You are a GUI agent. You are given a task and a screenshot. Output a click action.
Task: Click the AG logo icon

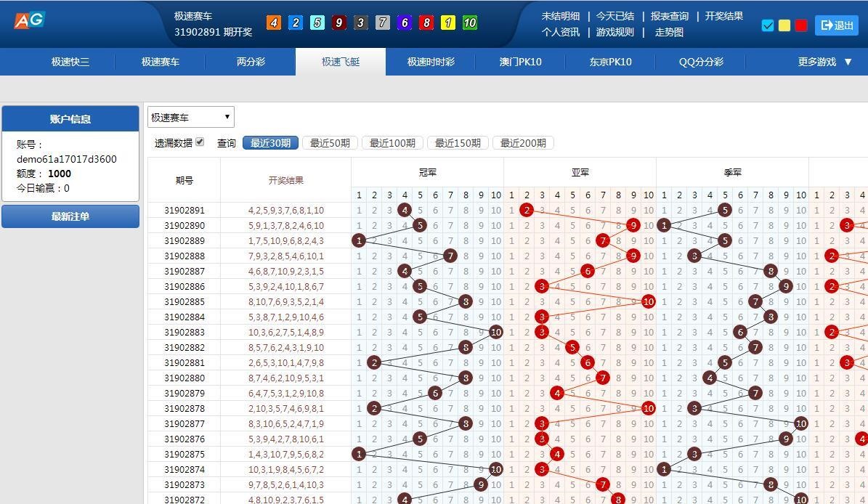tap(29, 20)
